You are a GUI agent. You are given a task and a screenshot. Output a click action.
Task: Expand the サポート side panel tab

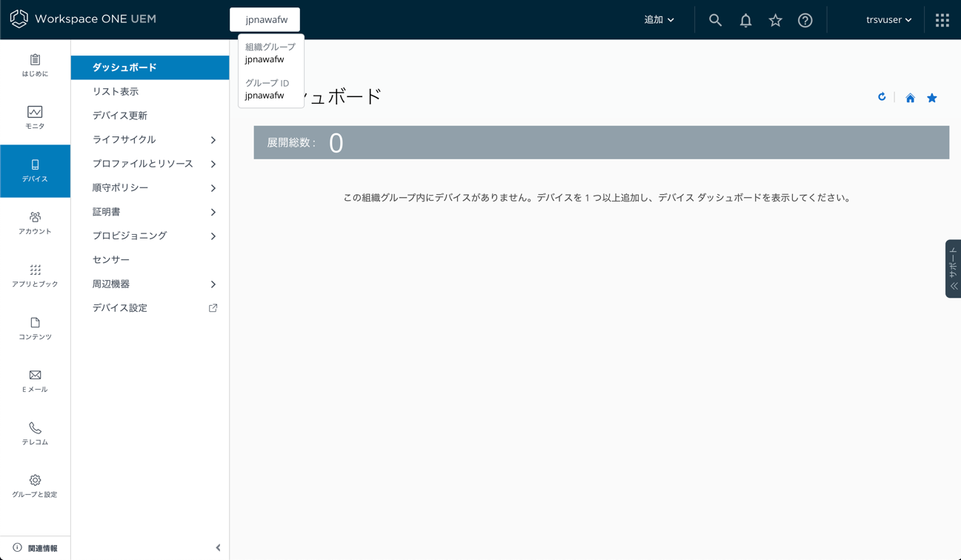point(953,269)
